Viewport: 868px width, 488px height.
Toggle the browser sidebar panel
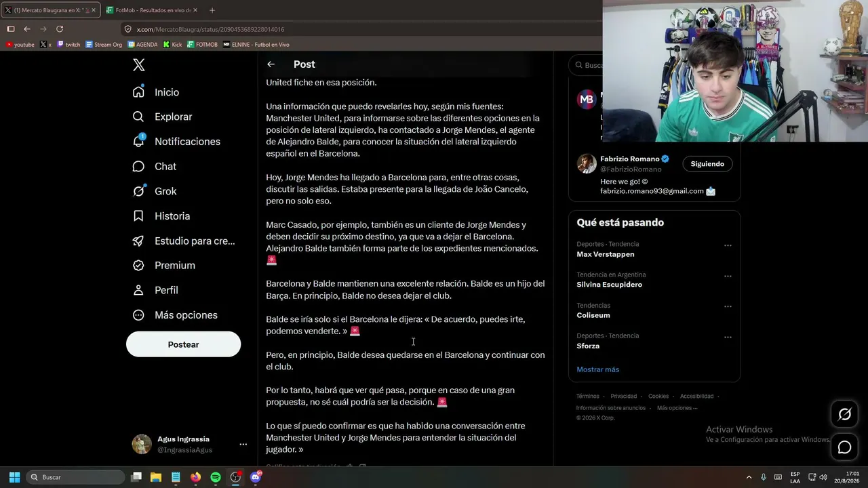click(11, 29)
